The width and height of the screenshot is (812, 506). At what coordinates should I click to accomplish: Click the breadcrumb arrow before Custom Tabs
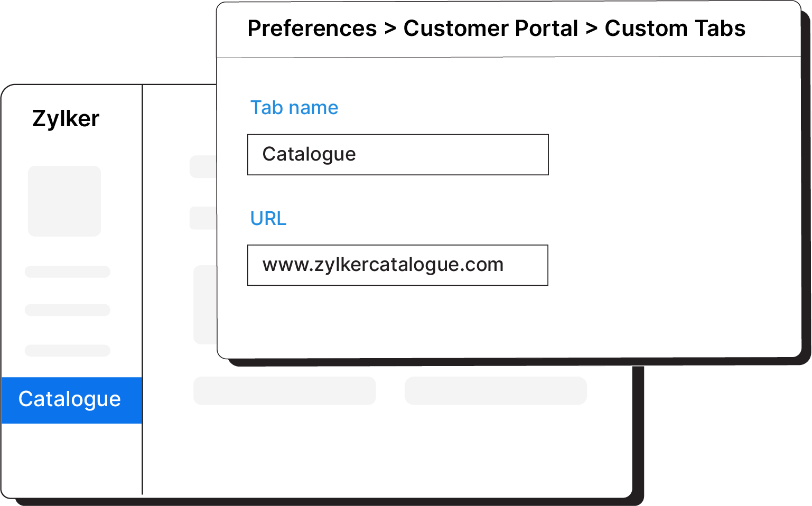(x=592, y=29)
